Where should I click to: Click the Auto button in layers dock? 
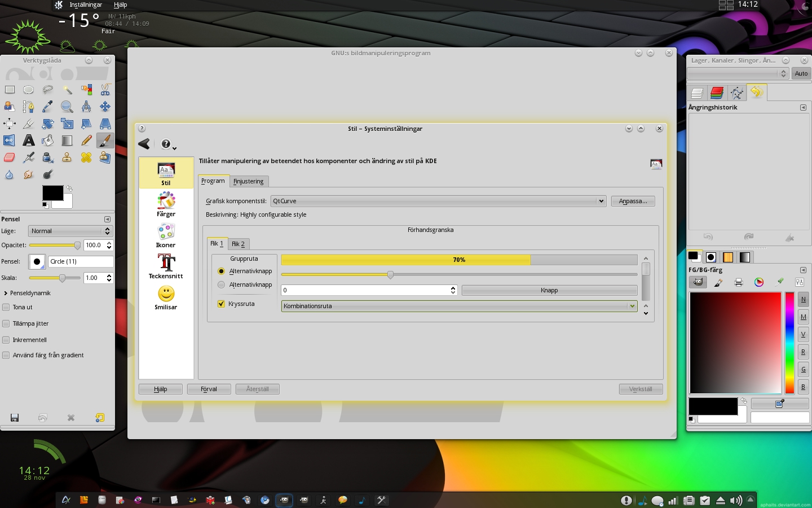click(801, 73)
